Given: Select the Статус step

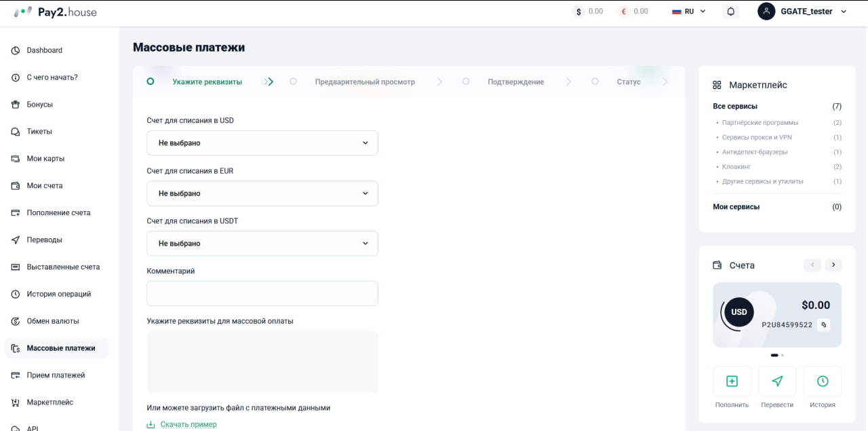Looking at the screenshot, I should [x=628, y=82].
